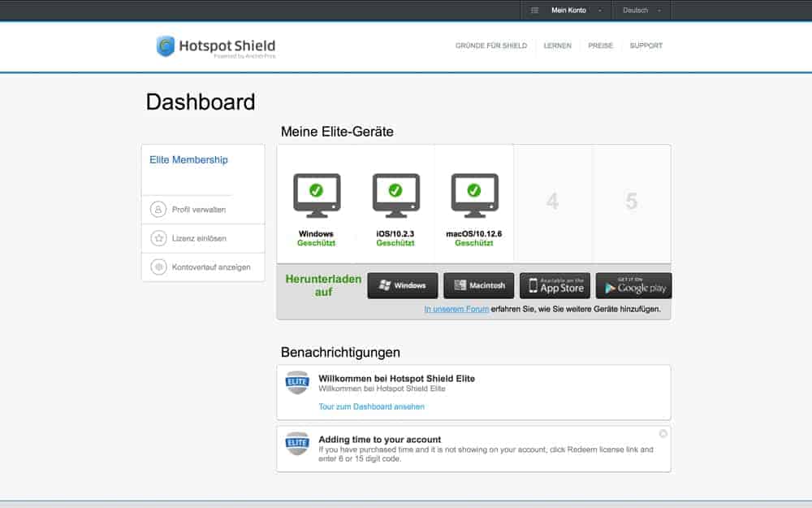Open the Google play download button

[633, 285]
